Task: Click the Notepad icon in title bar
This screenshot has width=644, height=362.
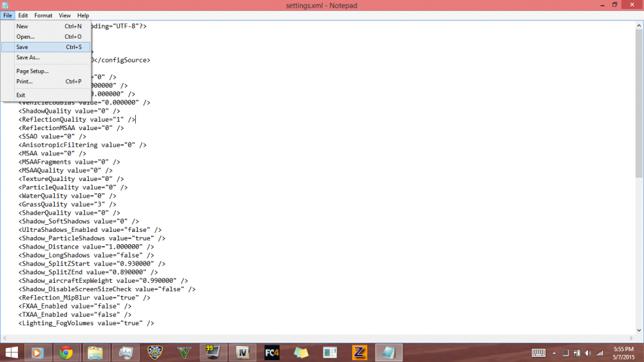Action: tap(5, 5)
